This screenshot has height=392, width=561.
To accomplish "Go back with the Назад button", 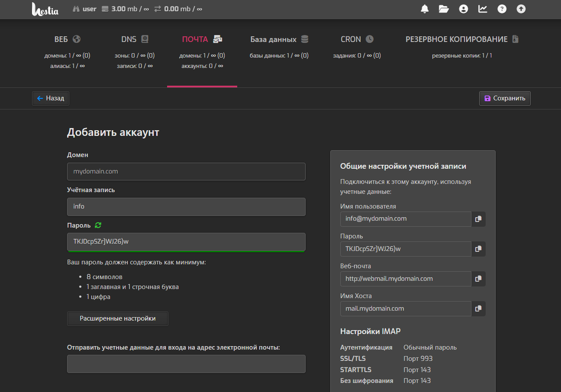I will click(x=51, y=98).
